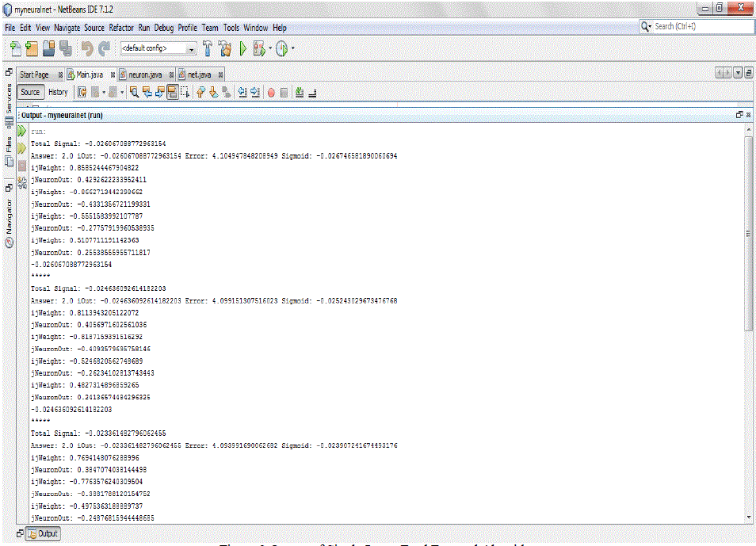The height and width of the screenshot is (546, 756).
Task: Open the default config dropdown
Action: pos(192,49)
